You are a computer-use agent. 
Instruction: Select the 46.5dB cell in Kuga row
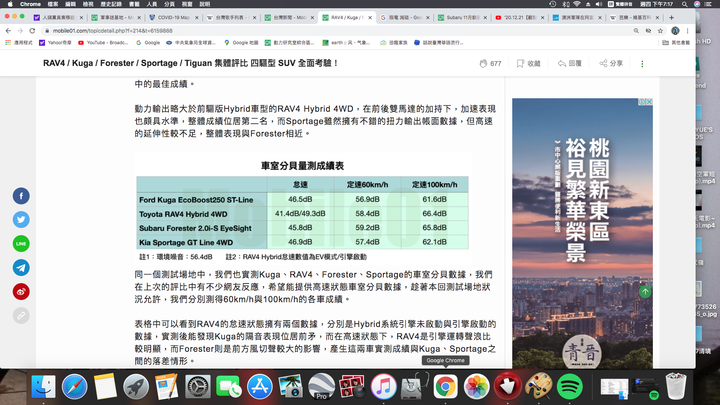coord(300,199)
